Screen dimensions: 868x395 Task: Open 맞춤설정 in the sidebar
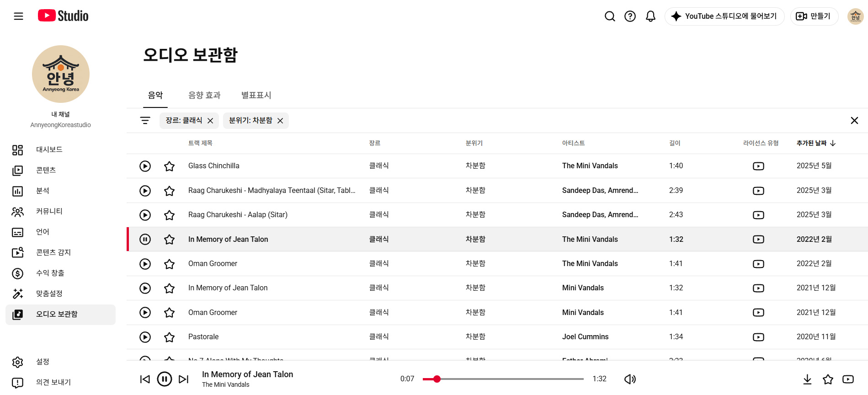[60, 294]
